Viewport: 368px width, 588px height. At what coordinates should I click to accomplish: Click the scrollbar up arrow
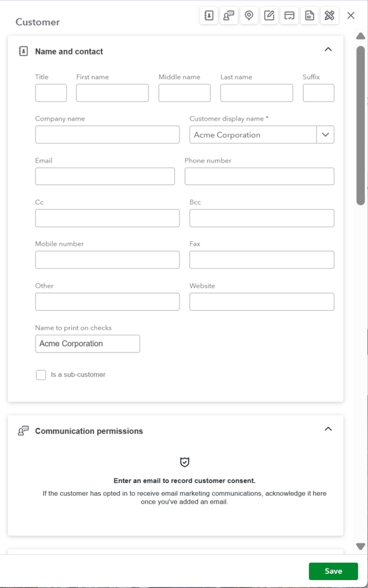point(361,36)
